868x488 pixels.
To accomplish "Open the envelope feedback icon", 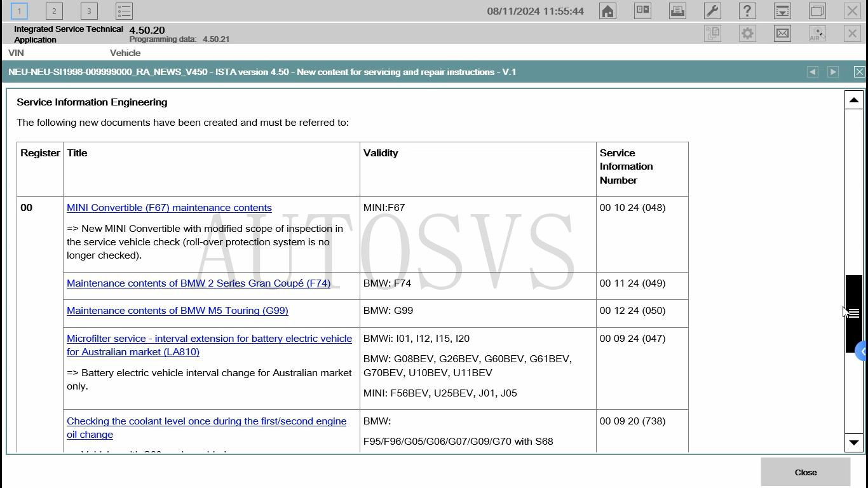I will coord(782,33).
